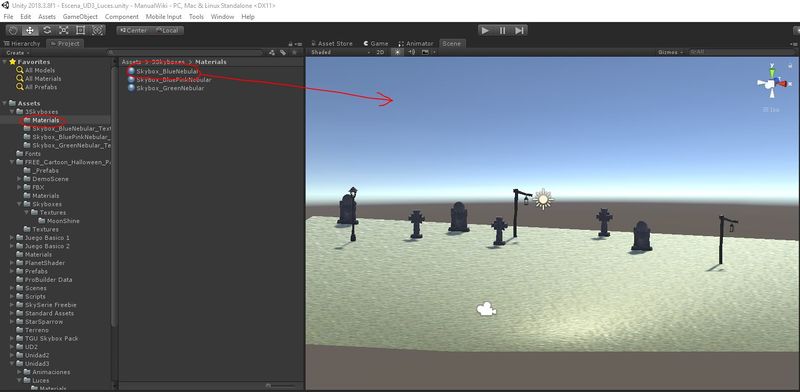800x392 pixels.
Task: Open the Window menu
Action: pyautogui.click(x=222, y=17)
